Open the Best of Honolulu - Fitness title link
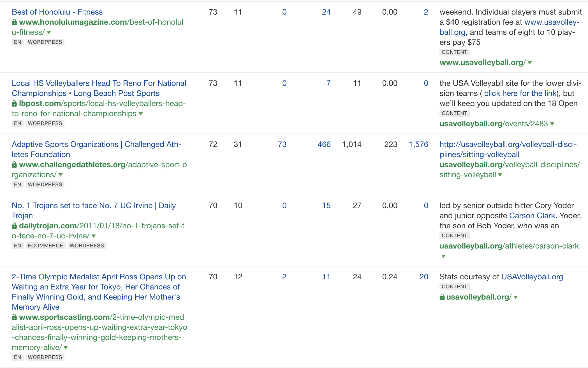The width and height of the screenshot is (588, 368). (x=57, y=12)
